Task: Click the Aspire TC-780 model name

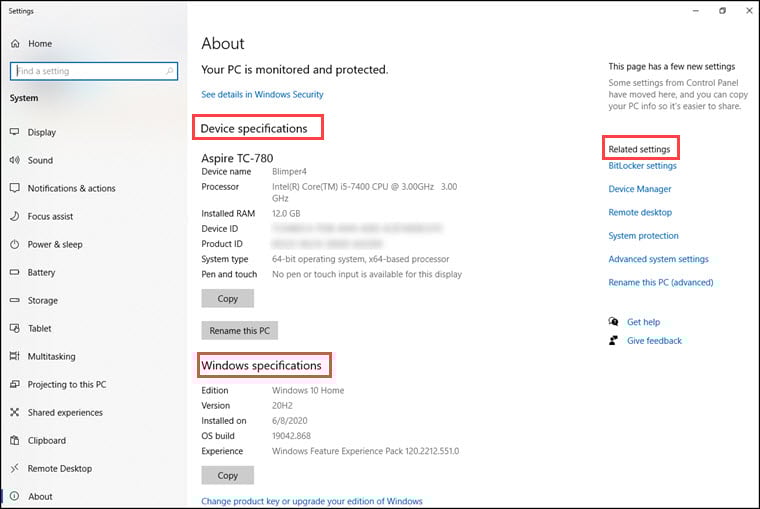Action: point(237,158)
